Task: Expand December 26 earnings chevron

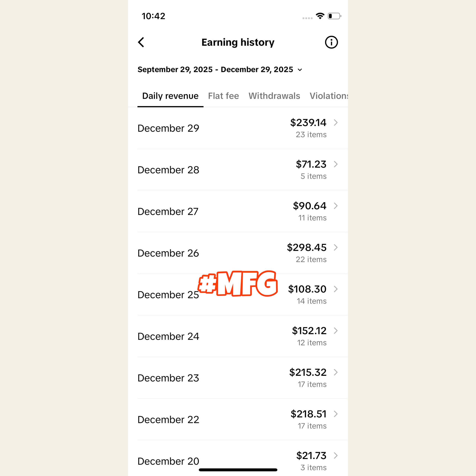Action: pyautogui.click(x=336, y=247)
